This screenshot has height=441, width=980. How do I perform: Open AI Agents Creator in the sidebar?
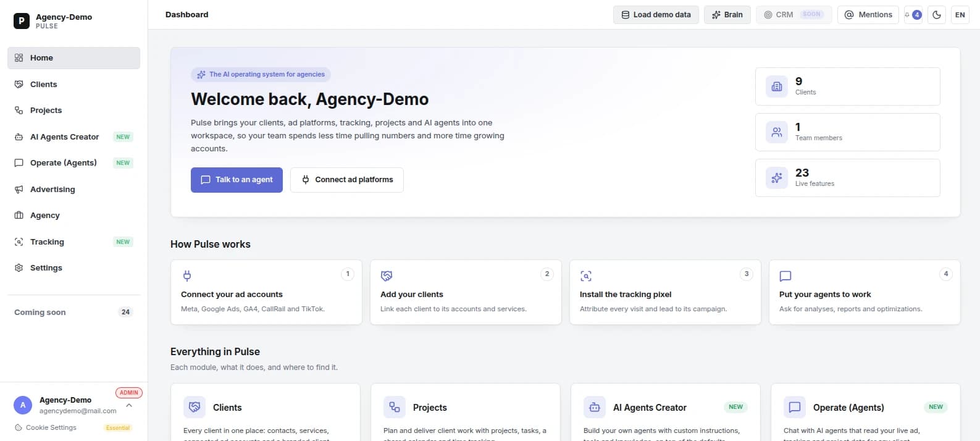73,136
